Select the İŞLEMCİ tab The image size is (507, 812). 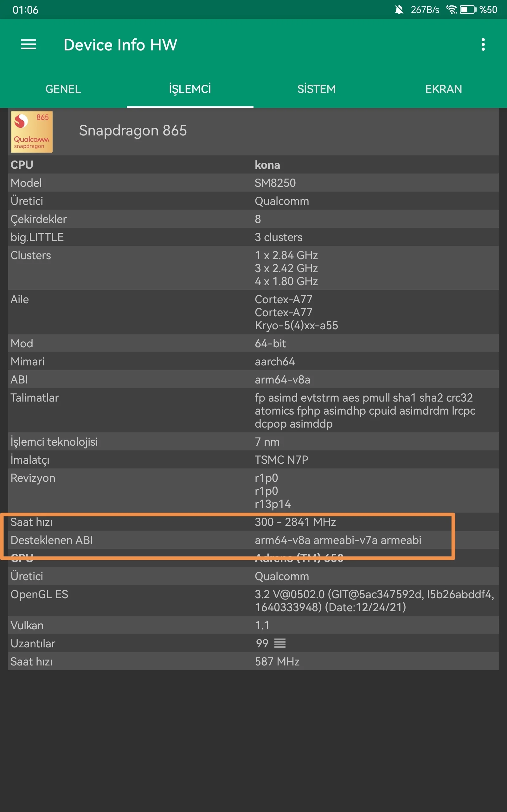(x=190, y=89)
